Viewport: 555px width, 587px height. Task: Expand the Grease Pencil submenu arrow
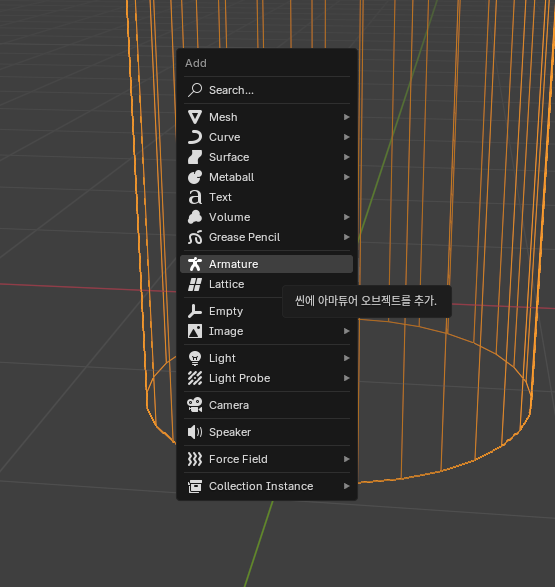(x=347, y=237)
